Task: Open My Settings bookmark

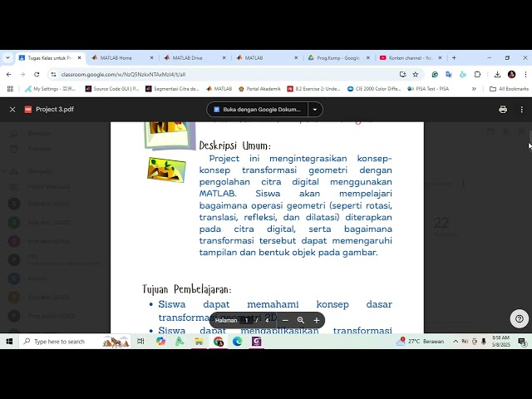Action: [x=51, y=89]
